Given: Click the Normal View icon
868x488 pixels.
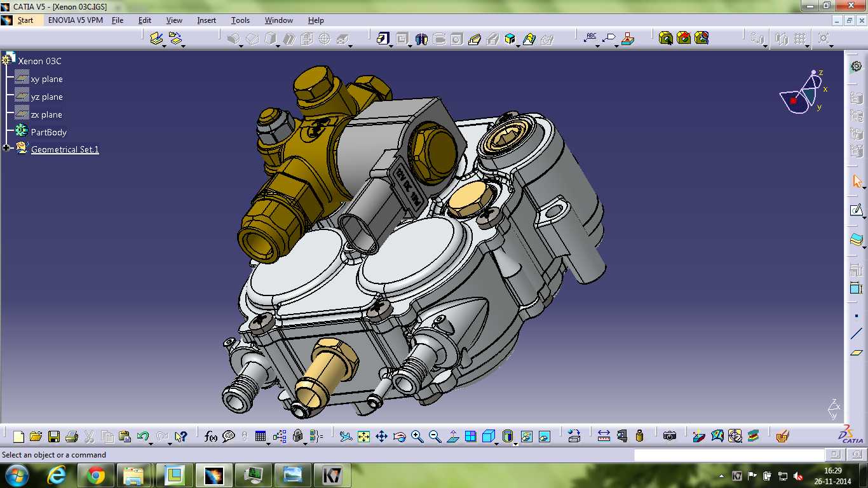Looking at the screenshot, I should [x=453, y=437].
